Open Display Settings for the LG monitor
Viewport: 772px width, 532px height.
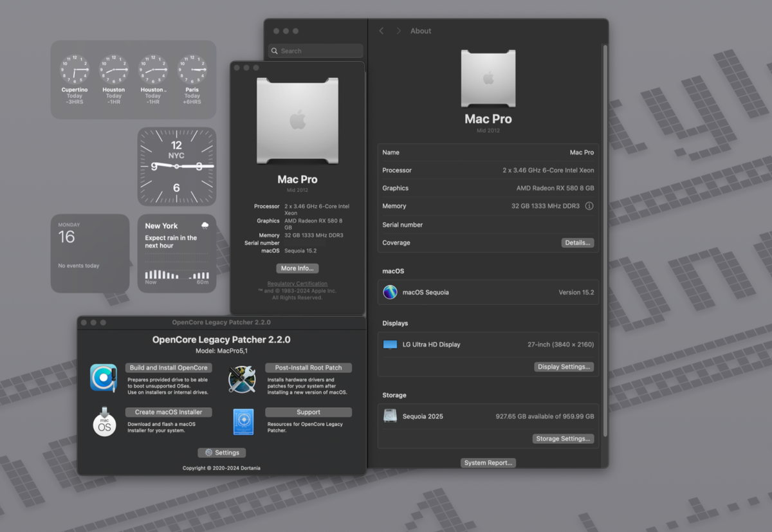(563, 367)
